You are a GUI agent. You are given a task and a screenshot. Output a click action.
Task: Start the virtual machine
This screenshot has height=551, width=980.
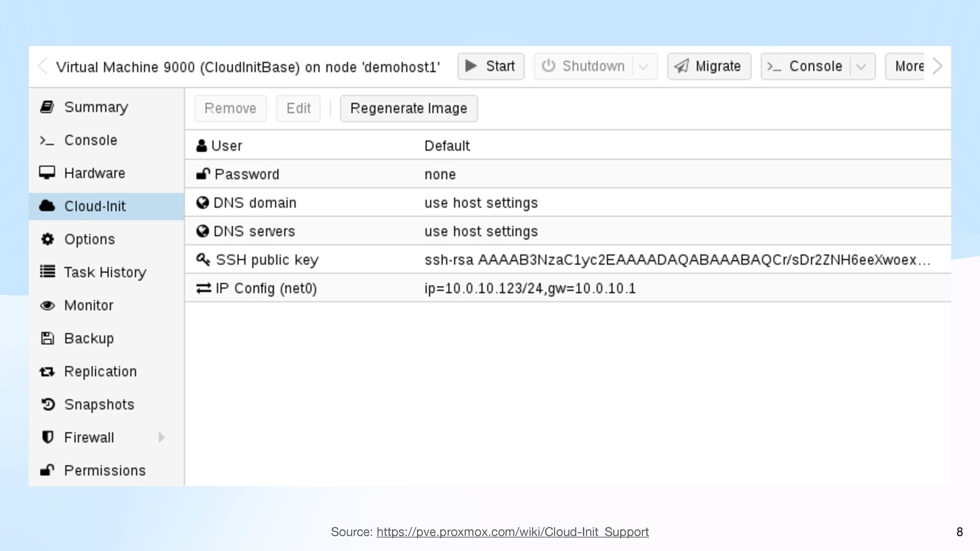click(x=491, y=66)
